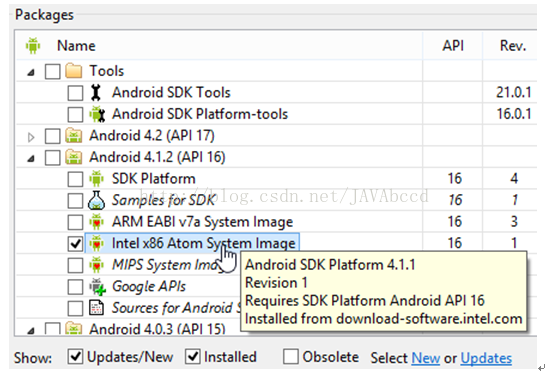The image size is (548, 371).
Task: Click the ARM EABI v7a System Image icon
Action: point(96,221)
